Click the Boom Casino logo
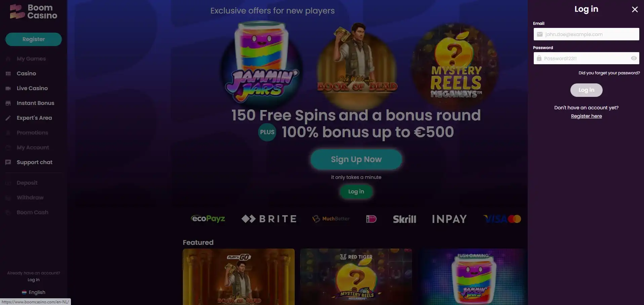This screenshot has width=644, height=305. tap(34, 11)
